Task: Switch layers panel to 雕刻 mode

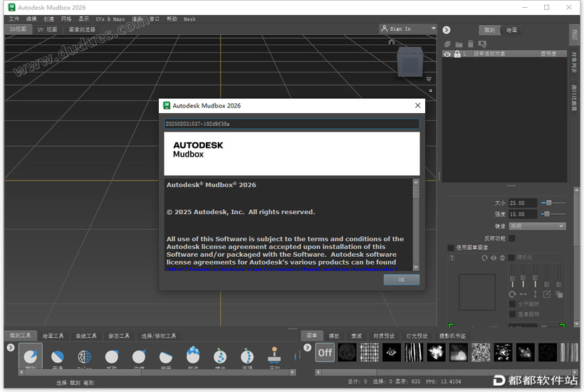Action: (490, 30)
